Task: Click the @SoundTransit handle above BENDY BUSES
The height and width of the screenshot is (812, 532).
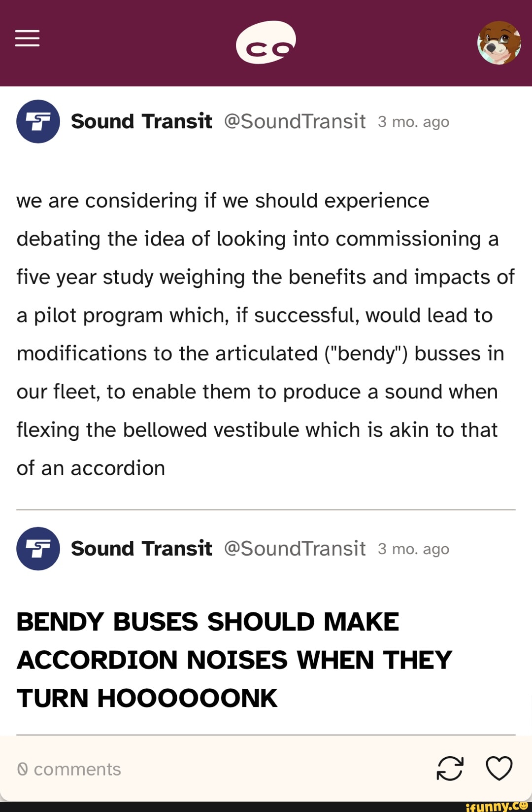Action: 295,549
